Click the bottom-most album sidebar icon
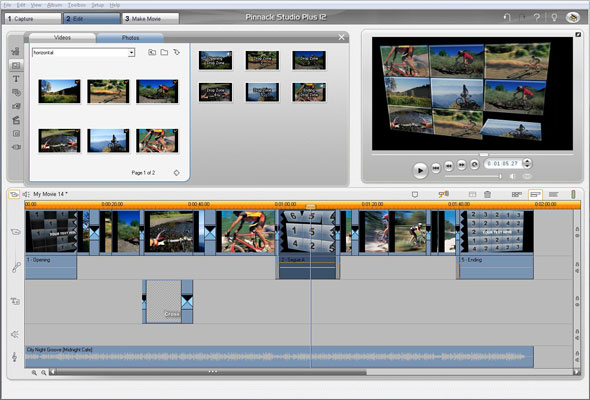The image size is (590, 400). (16, 147)
